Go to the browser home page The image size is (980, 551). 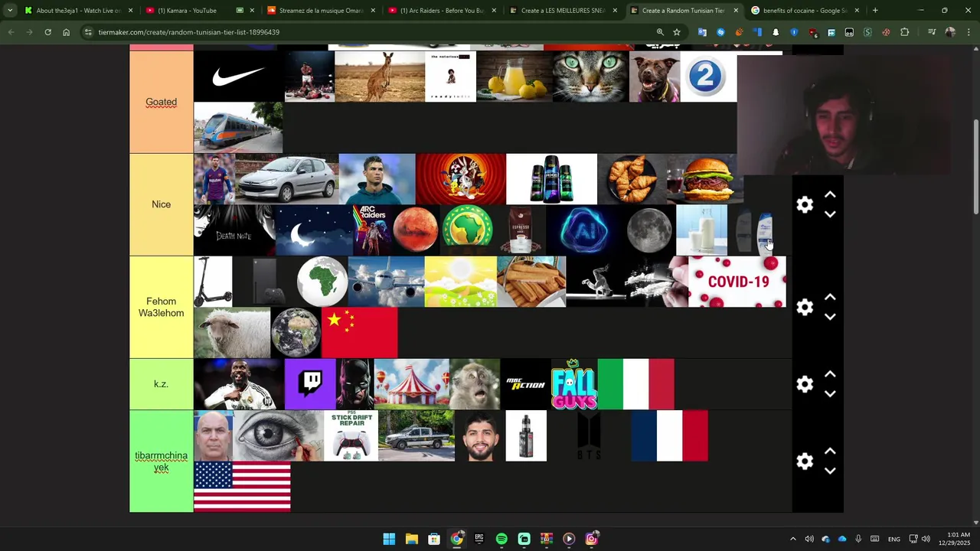(66, 32)
